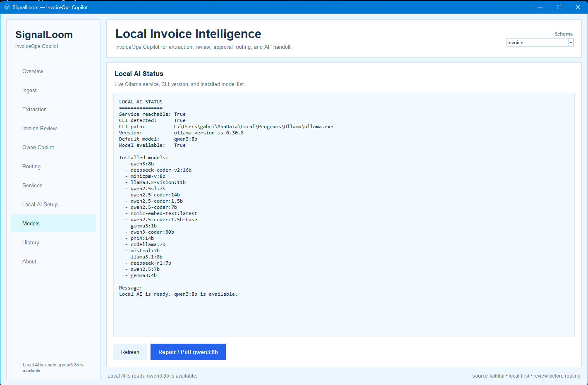Screen dimensions: 588x385
Task: Click 'qwen2.5:7b' model entry
Action: click(145, 269)
